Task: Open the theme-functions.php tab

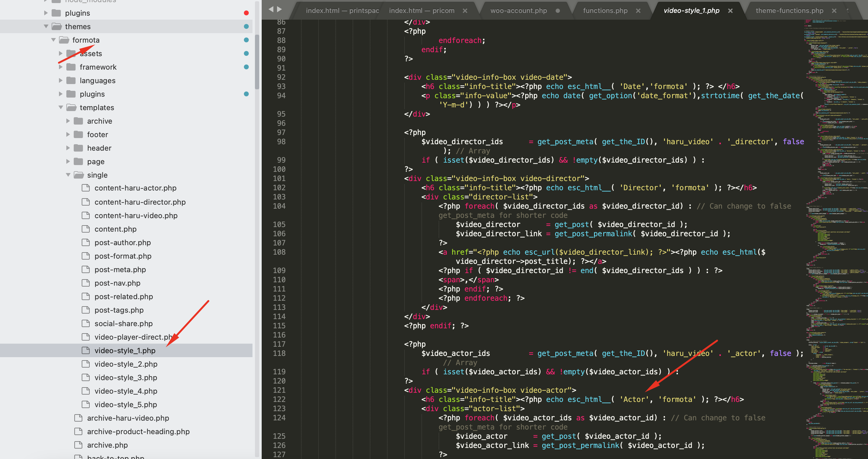Action: pyautogui.click(x=789, y=11)
